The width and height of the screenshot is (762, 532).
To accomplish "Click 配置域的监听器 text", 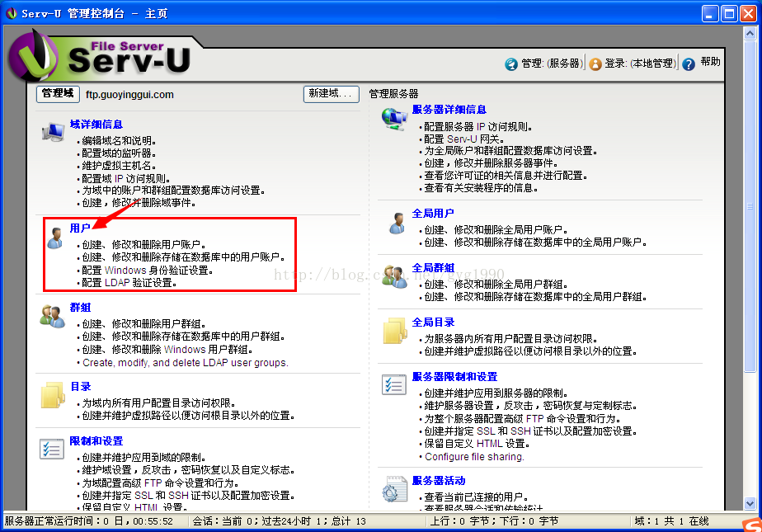I will (119, 153).
